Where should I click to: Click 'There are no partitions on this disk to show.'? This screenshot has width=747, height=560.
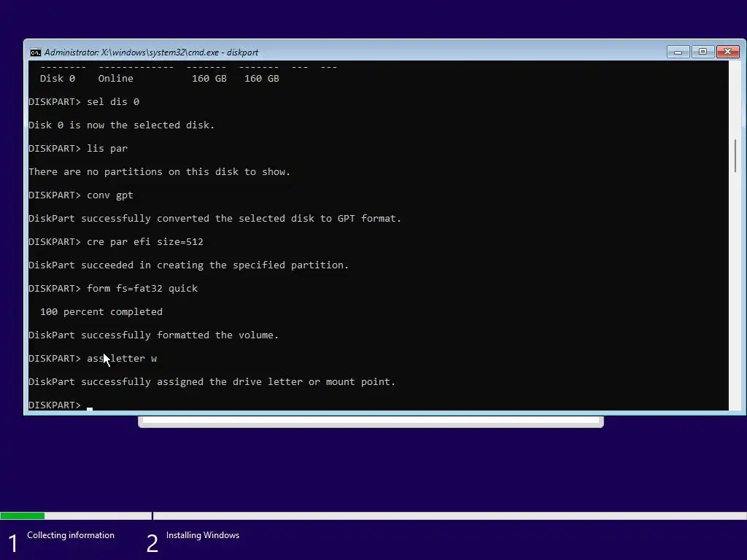pos(160,172)
